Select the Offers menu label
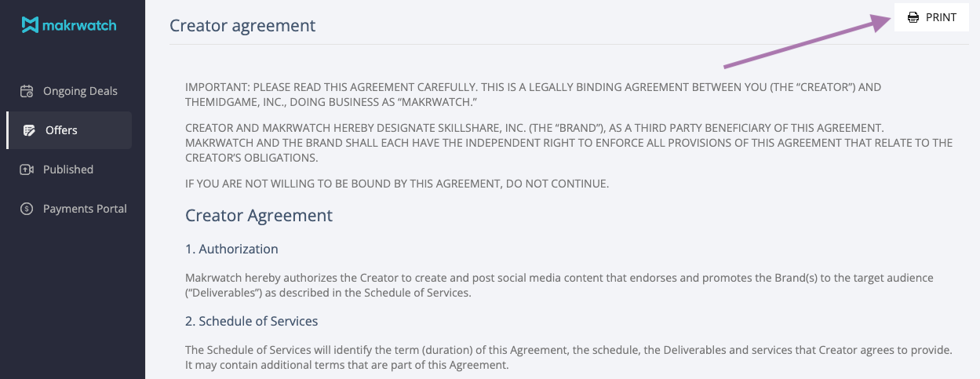 tap(61, 130)
